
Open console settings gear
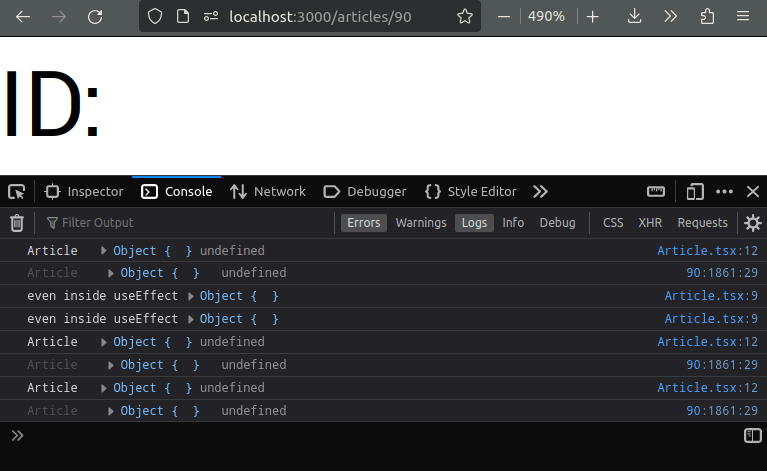(752, 223)
